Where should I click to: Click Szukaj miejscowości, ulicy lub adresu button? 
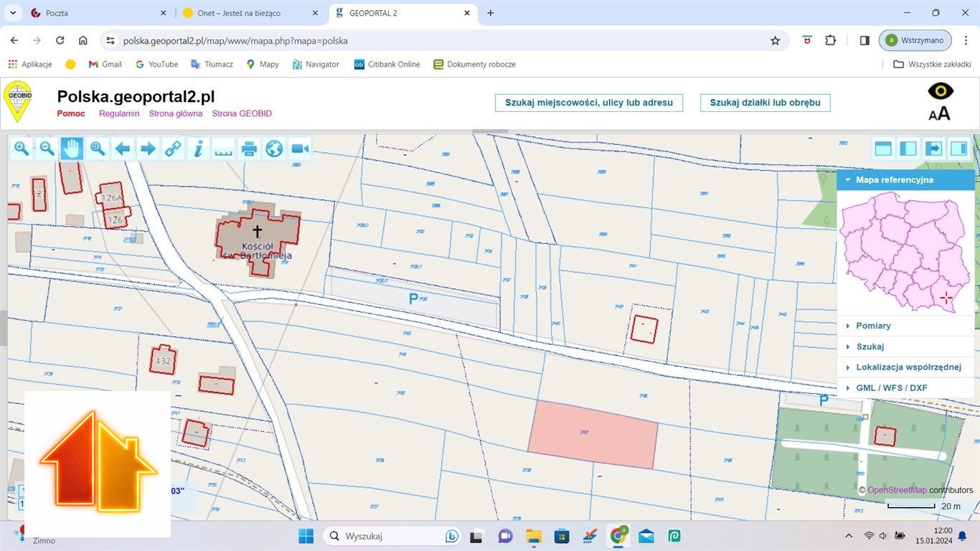click(589, 103)
